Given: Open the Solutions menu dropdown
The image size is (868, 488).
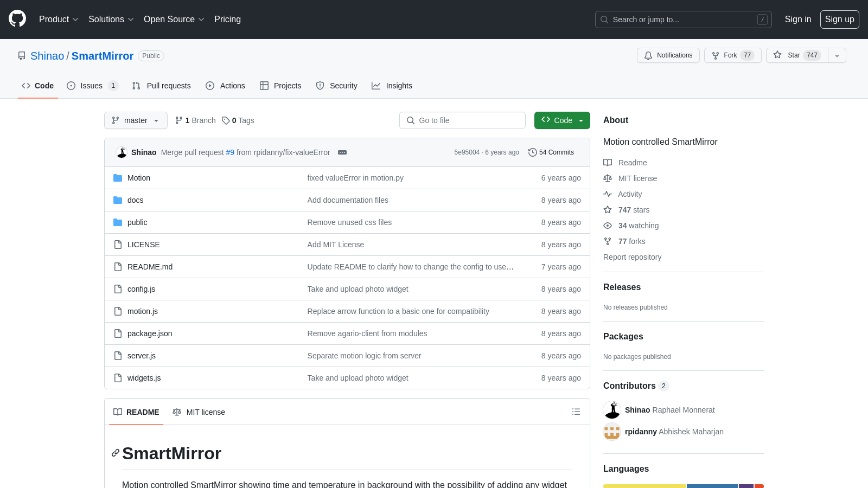Looking at the screenshot, I should pos(111,19).
